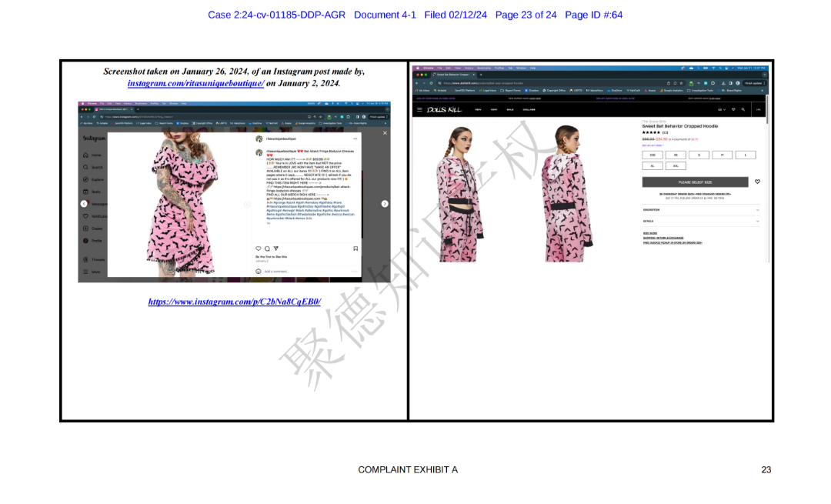
Task: Expand the Description section on the hoodie page
Action: coord(701,210)
